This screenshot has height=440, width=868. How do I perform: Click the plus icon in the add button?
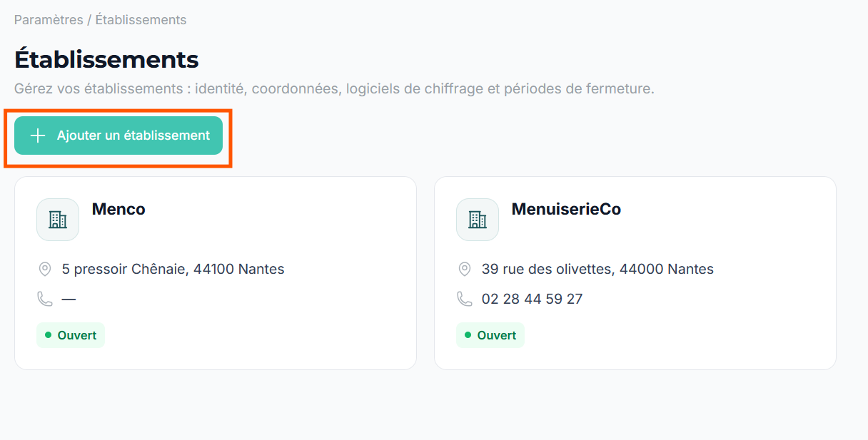click(x=38, y=135)
